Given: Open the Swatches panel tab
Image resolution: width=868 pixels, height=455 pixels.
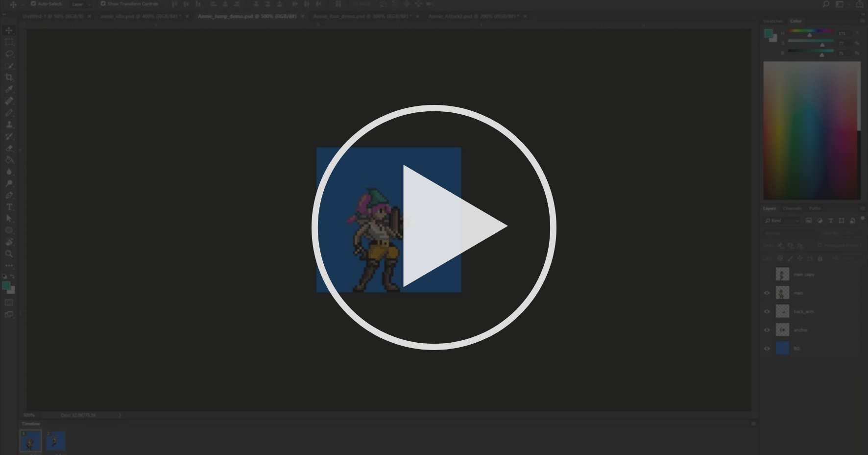Looking at the screenshot, I should (773, 21).
